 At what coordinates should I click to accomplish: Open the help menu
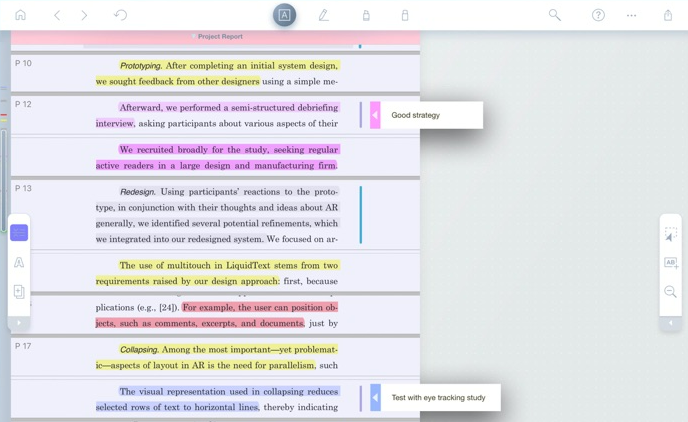(598, 15)
